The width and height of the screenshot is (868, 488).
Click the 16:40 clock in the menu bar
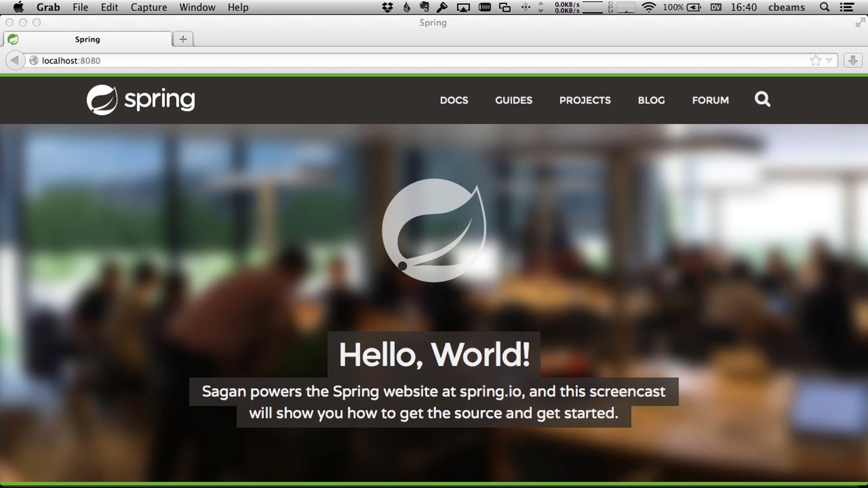pyautogui.click(x=744, y=7)
